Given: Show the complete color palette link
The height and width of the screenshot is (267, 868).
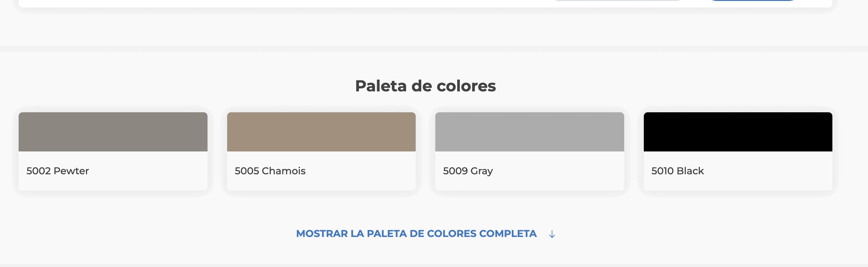Looking at the screenshot, I should (416, 234).
